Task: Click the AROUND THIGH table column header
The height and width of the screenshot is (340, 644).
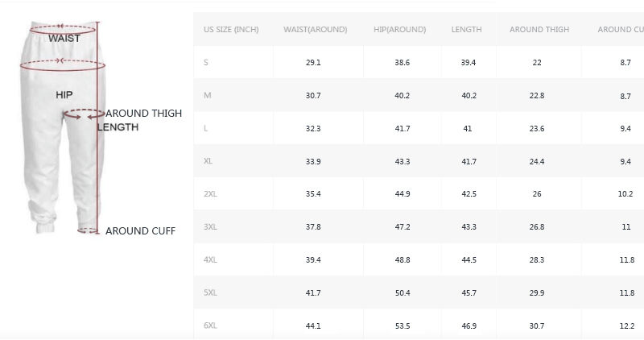Action: click(539, 30)
